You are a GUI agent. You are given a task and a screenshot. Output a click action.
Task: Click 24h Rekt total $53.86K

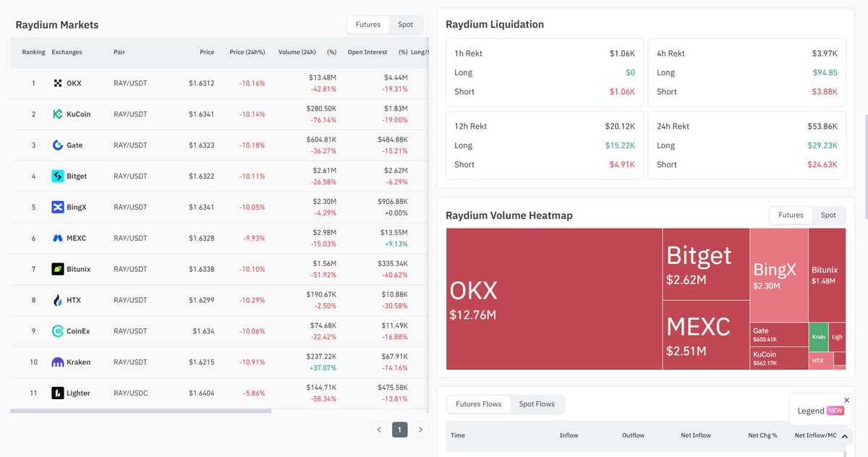tap(822, 126)
